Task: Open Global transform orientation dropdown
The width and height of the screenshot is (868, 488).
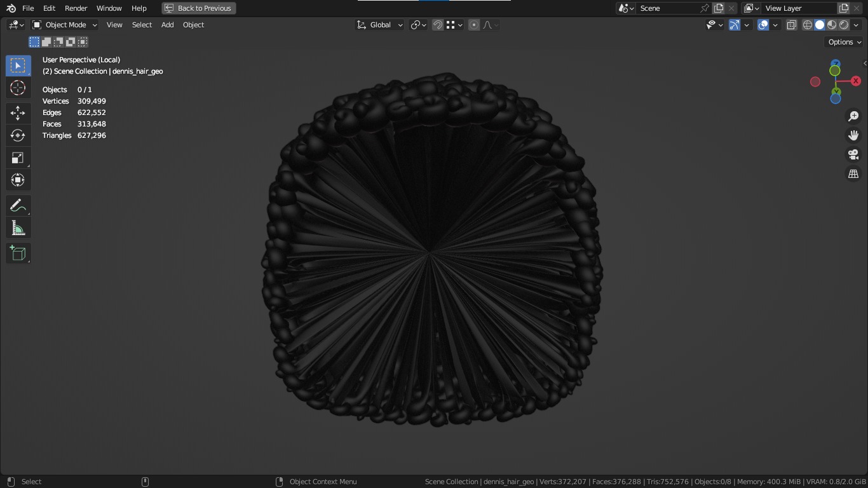Action: (x=380, y=25)
